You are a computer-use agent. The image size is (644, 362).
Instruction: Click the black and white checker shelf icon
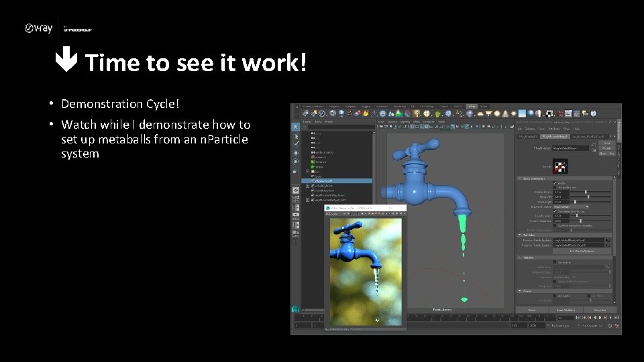[x=549, y=114]
